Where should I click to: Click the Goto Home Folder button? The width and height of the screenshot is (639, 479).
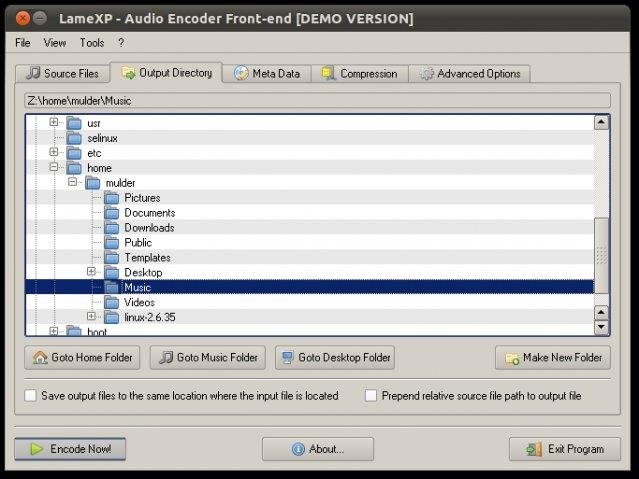82,358
